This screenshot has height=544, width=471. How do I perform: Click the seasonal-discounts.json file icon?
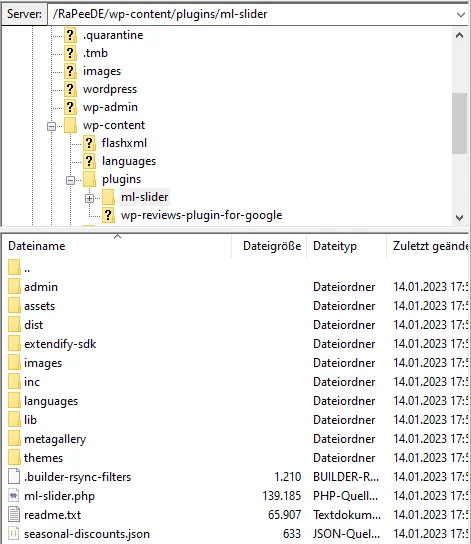coord(14,534)
